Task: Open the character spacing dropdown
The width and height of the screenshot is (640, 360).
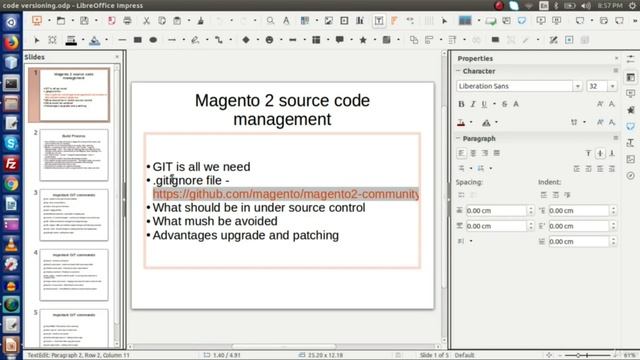Action: [584, 122]
